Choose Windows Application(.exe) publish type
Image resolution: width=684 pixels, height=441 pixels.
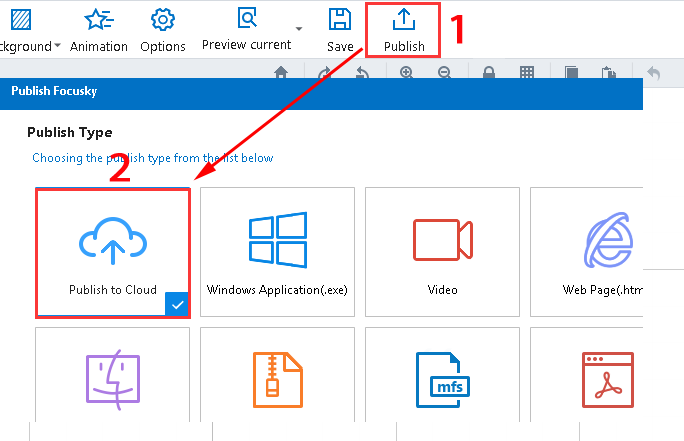tap(277, 252)
